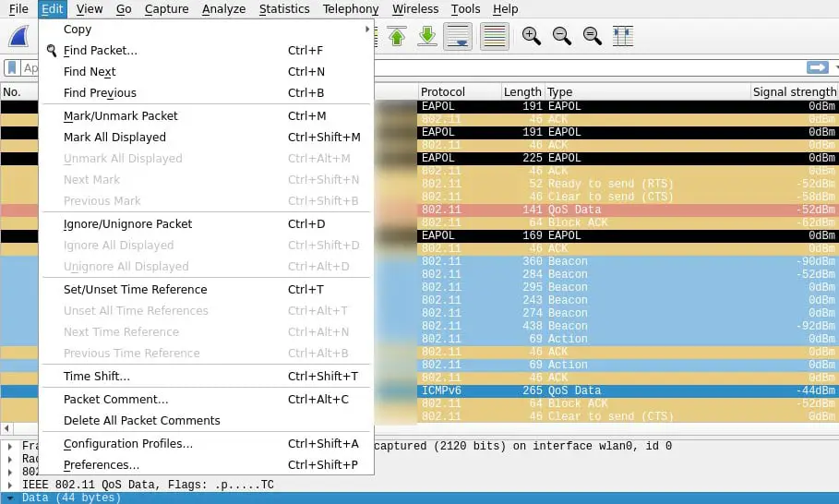Sort by the Length column header
The height and width of the screenshot is (504, 839).
pyautogui.click(x=522, y=92)
